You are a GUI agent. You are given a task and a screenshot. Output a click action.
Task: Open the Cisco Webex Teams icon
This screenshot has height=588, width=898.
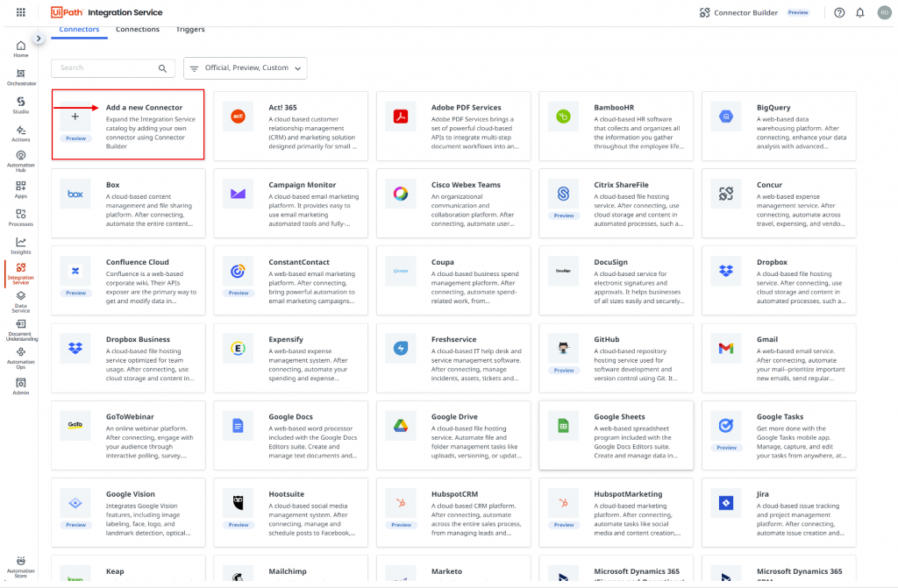point(400,194)
